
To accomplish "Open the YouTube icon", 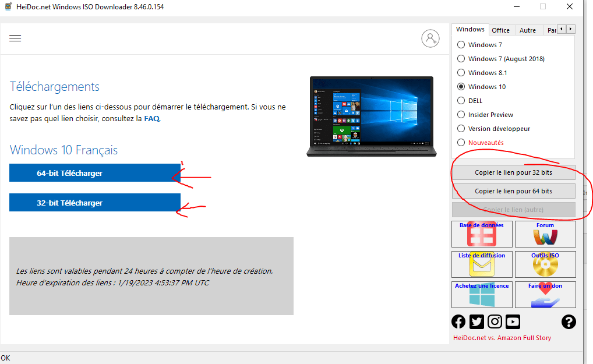I will (x=513, y=321).
